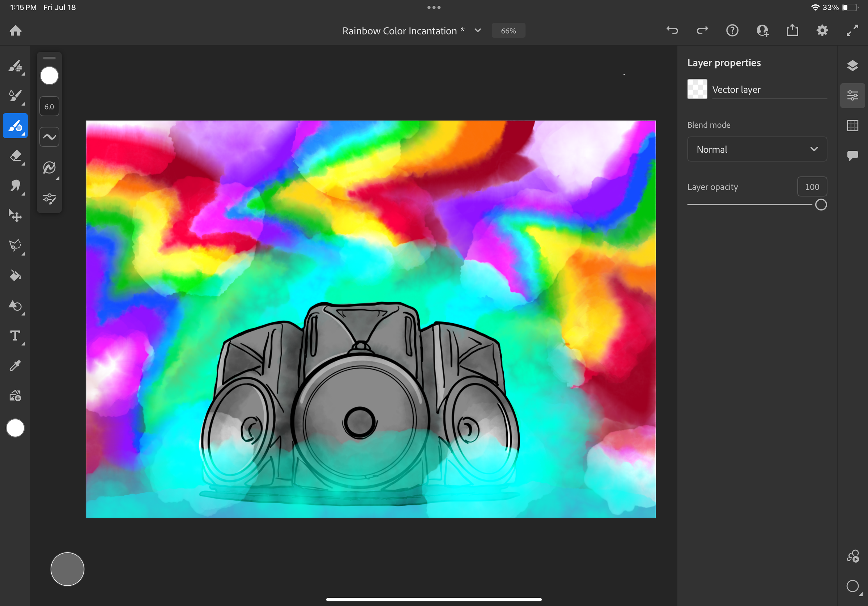Edit the Layer opacity value 100
Viewport: 868px width, 606px height.
click(x=812, y=187)
